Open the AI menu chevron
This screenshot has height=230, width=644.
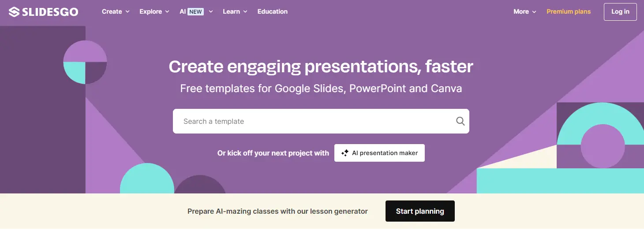tap(211, 12)
